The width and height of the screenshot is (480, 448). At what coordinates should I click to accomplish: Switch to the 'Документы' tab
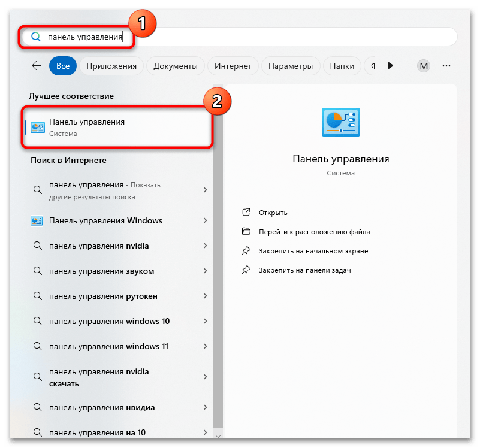[176, 66]
